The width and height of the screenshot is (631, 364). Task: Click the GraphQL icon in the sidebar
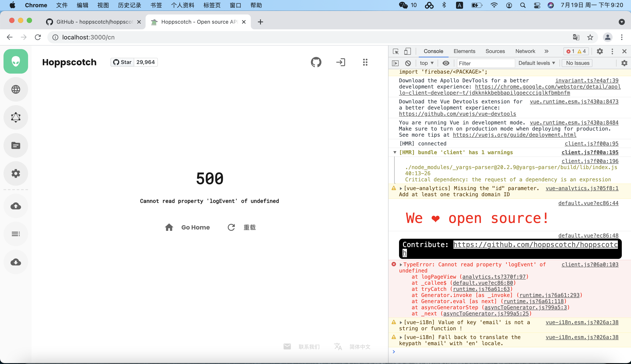16,117
